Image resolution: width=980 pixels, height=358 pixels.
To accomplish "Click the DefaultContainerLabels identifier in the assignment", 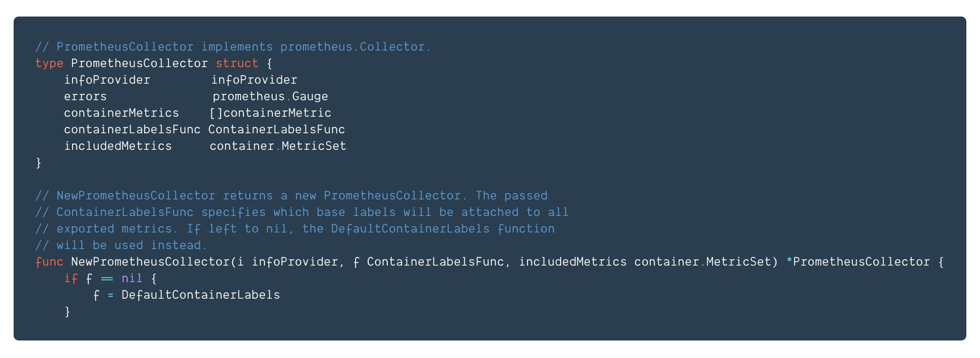I will [201, 295].
